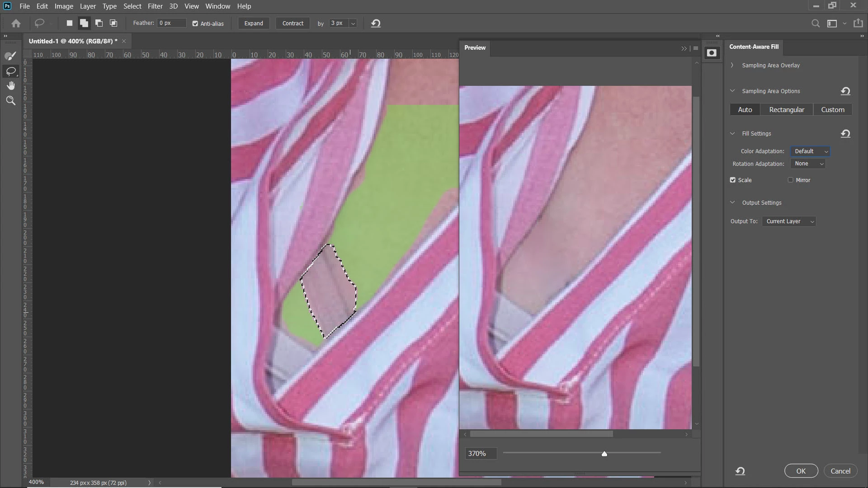Click the Home icon in options bar
This screenshot has width=868, height=488.
(x=16, y=23)
